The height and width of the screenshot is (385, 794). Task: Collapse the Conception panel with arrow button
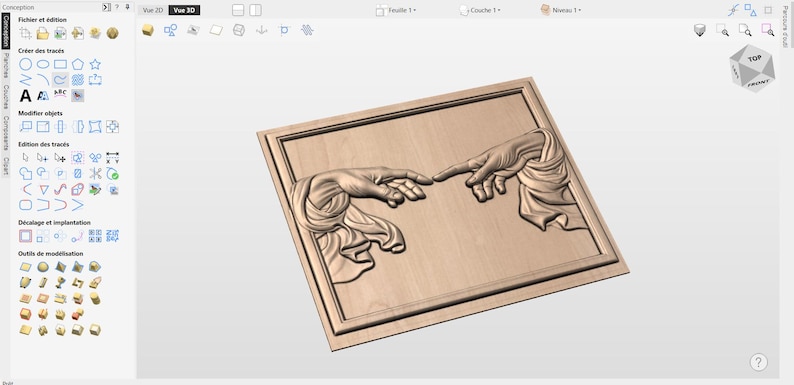[106, 7]
